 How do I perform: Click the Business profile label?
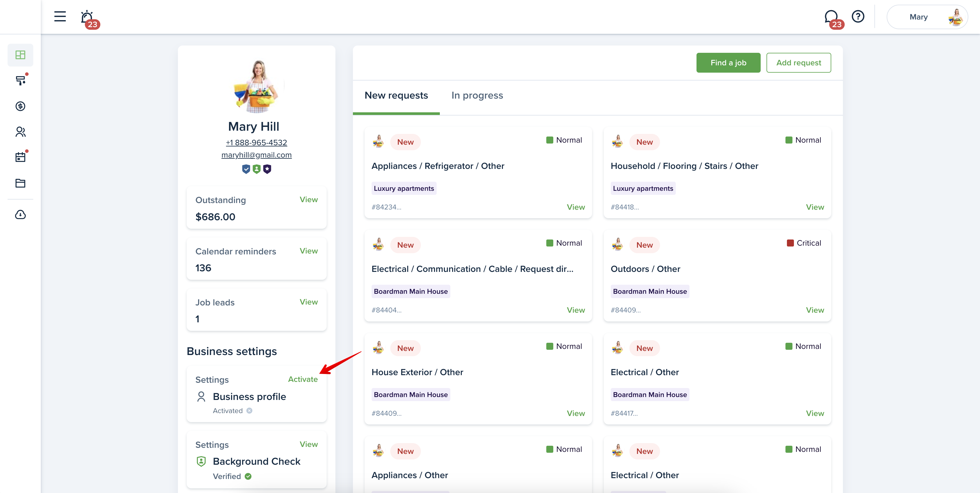coord(249,397)
